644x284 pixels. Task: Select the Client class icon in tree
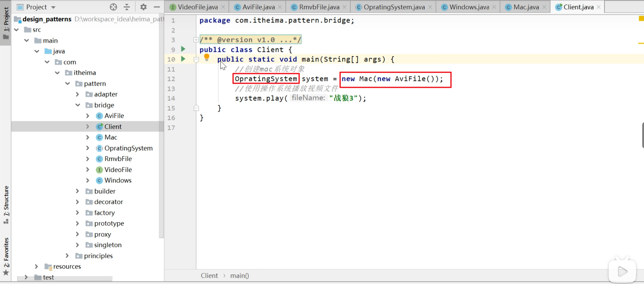tap(99, 127)
